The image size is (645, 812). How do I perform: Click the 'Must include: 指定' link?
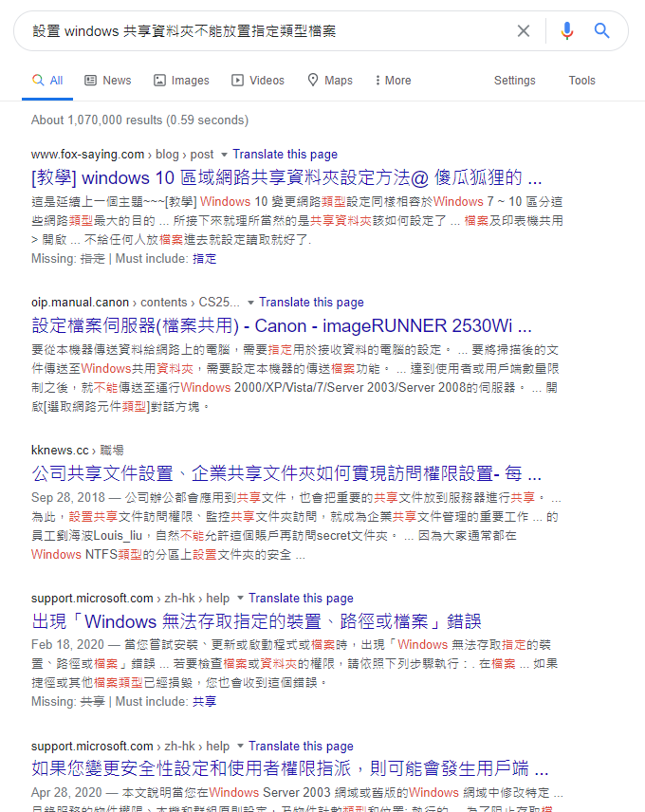[205, 258]
